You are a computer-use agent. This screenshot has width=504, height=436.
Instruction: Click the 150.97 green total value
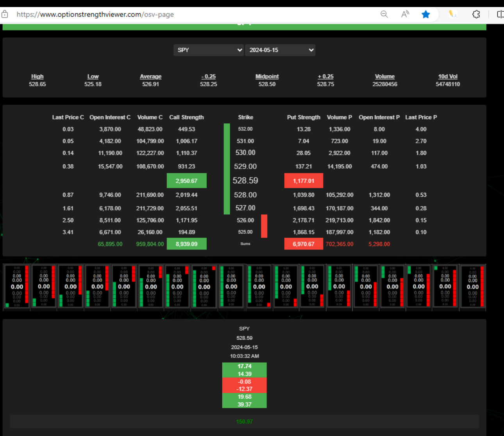245,422
